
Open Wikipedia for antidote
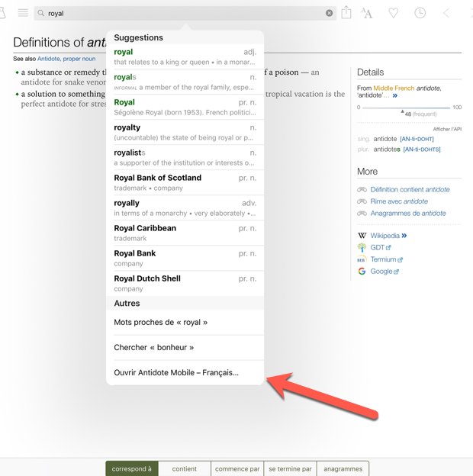384,236
